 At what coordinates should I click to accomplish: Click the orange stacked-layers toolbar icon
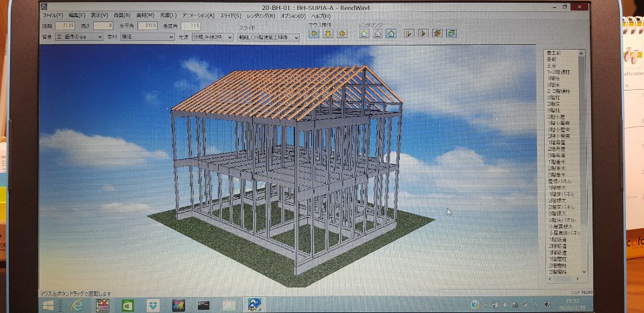pos(437,34)
